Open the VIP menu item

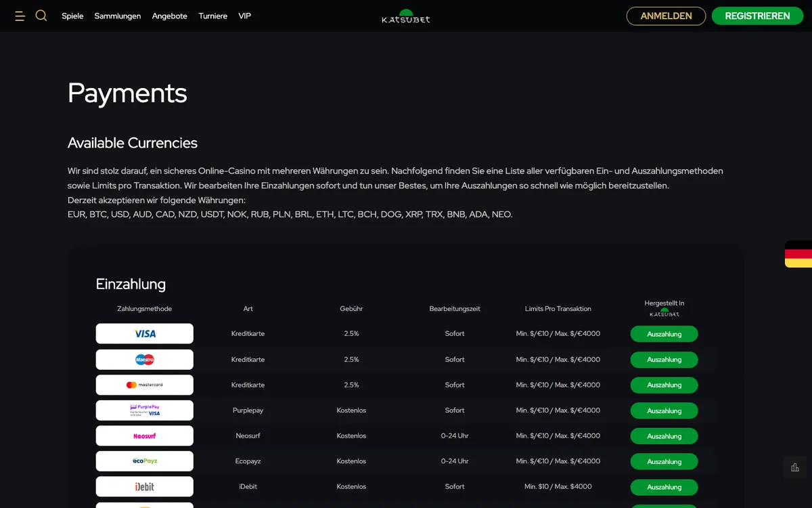pyautogui.click(x=245, y=16)
